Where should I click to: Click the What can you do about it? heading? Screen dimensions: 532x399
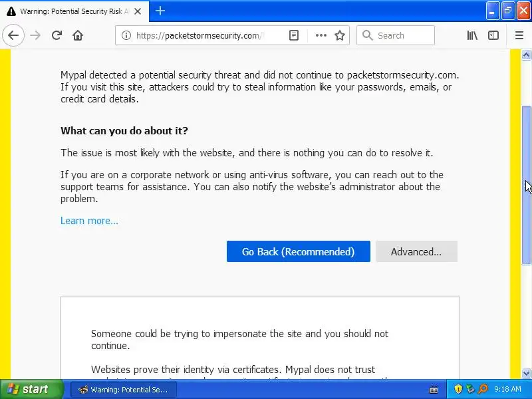124,131
